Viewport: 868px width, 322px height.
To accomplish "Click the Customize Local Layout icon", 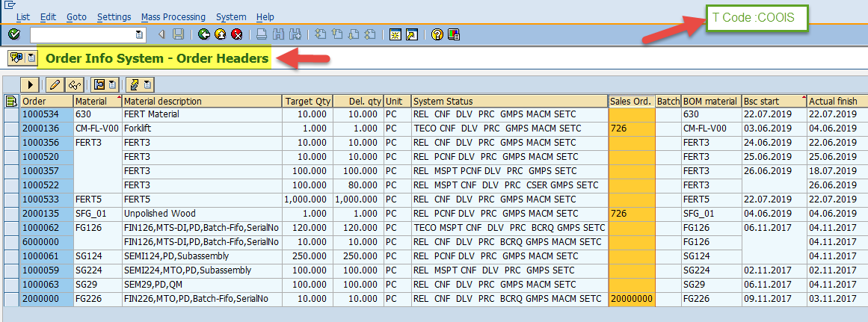I will pos(453,34).
